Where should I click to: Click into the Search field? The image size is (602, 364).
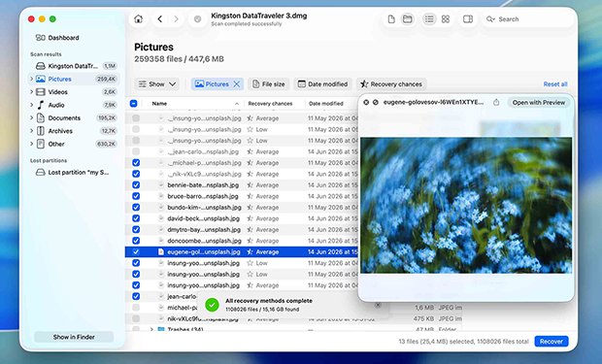coord(527,18)
